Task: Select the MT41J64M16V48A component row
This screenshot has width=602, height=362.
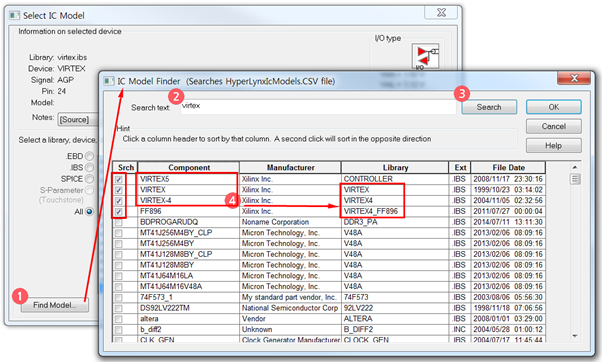Action: pos(188,286)
